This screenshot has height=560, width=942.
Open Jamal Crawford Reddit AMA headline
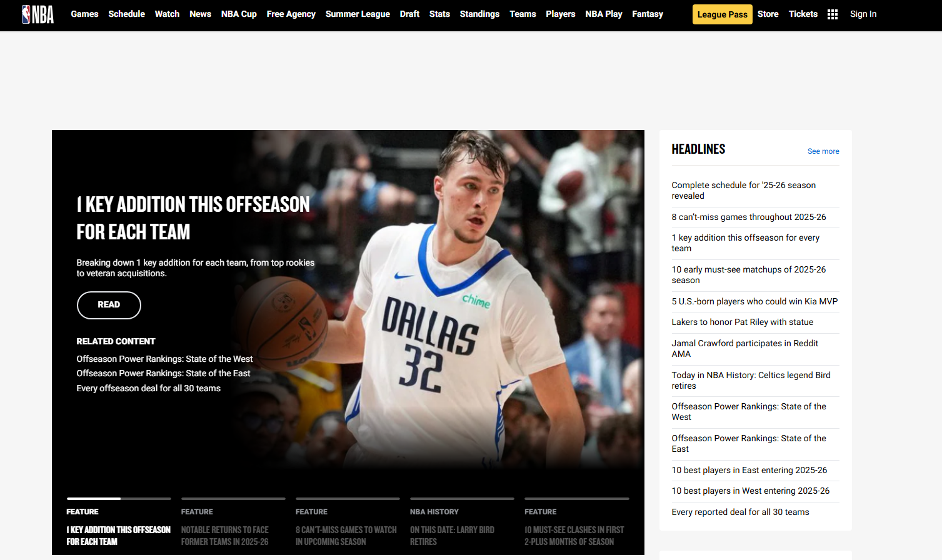pyautogui.click(x=745, y=349)
